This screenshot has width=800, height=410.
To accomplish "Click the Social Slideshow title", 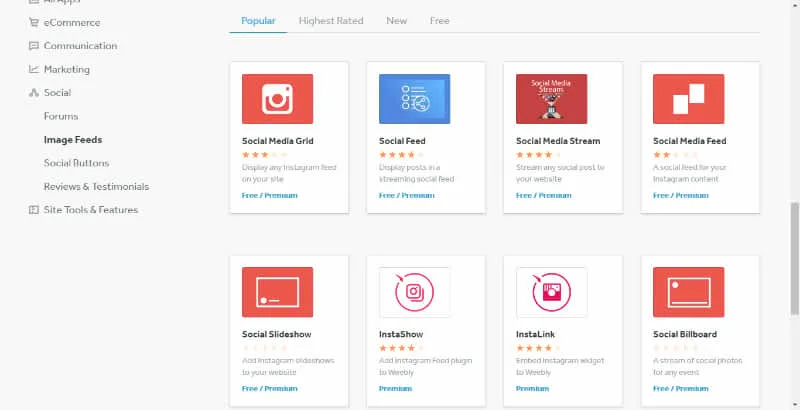I will tap(277, 334).
